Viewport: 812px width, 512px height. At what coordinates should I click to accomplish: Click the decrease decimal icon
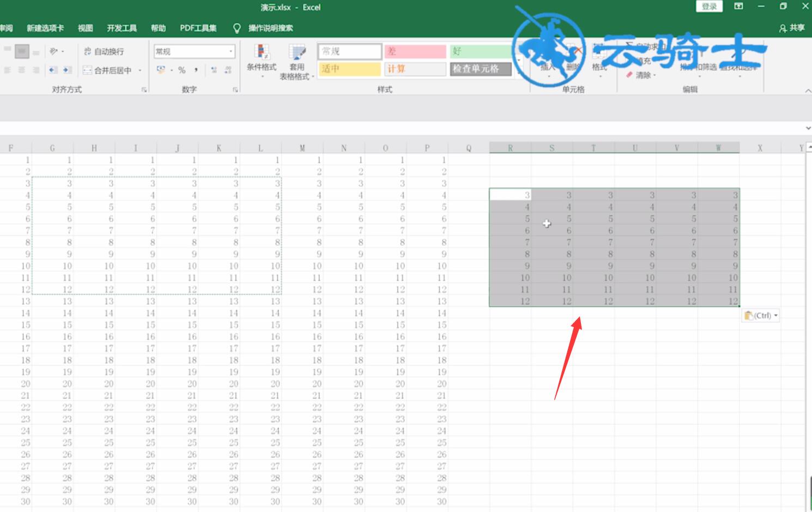(228, 70)
